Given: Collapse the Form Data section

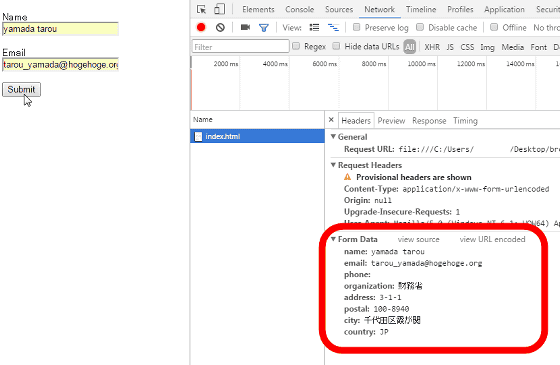Looking at the screenshot, I should (x=333, y=239).
